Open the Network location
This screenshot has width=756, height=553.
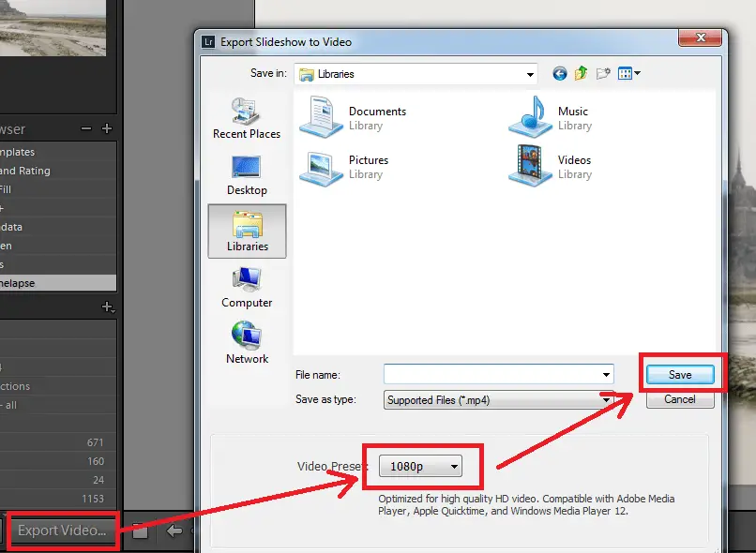(247, 343)
